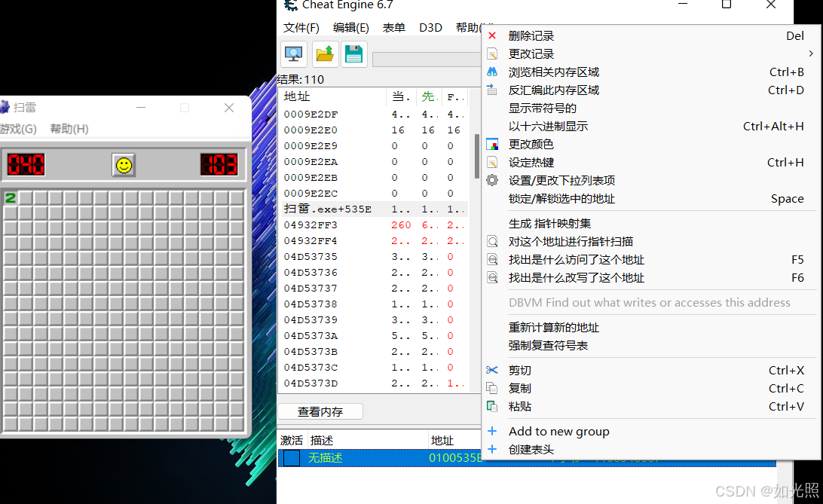This screenshot has width=823, height=504.
Task: Click the scissors cut icon
Action: 492,370
